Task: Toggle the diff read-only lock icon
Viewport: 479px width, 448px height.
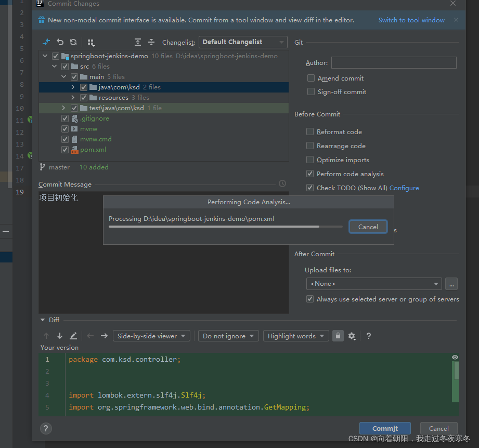Action: 338,336
